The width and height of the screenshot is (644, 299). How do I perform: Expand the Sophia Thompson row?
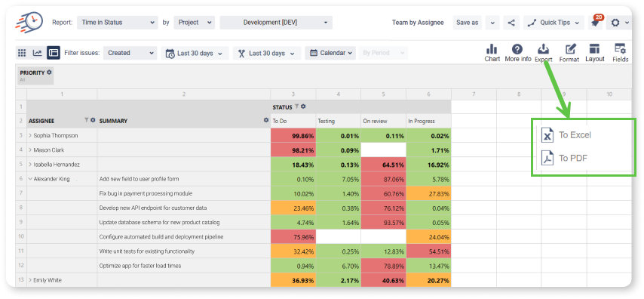tap(30, 135)
